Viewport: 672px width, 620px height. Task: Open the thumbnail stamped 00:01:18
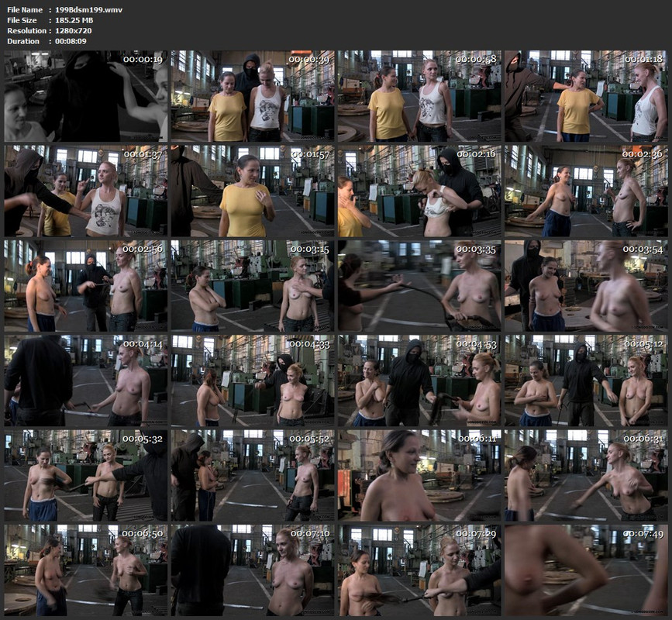(x=586, y=96)
